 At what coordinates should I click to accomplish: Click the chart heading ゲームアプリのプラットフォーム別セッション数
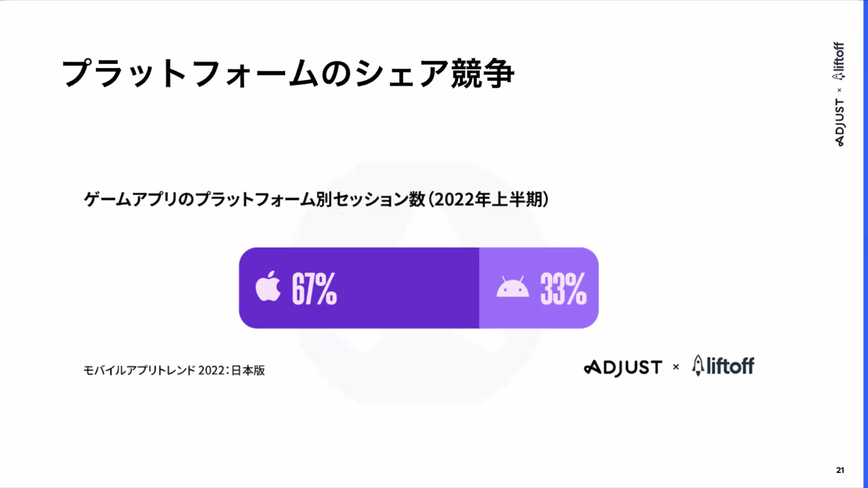[x=254, y=199]
